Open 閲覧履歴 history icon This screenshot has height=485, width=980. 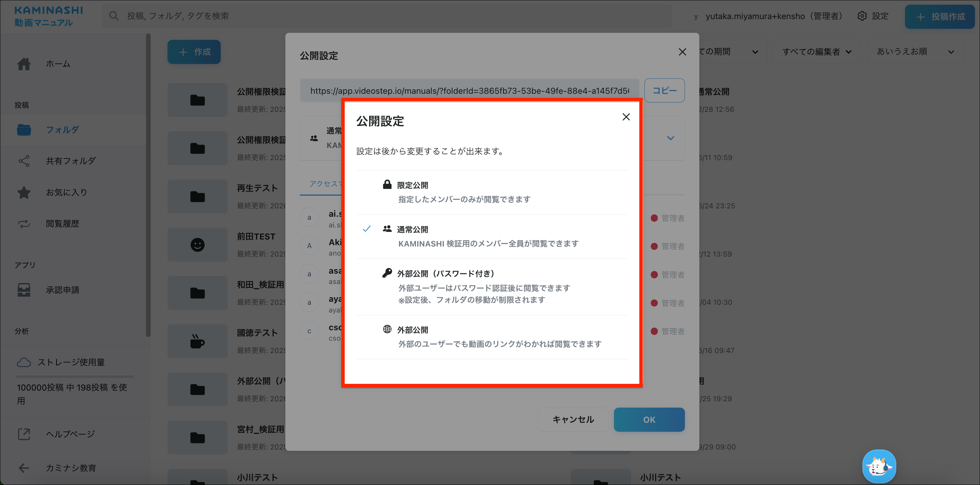tap(23, 224)
